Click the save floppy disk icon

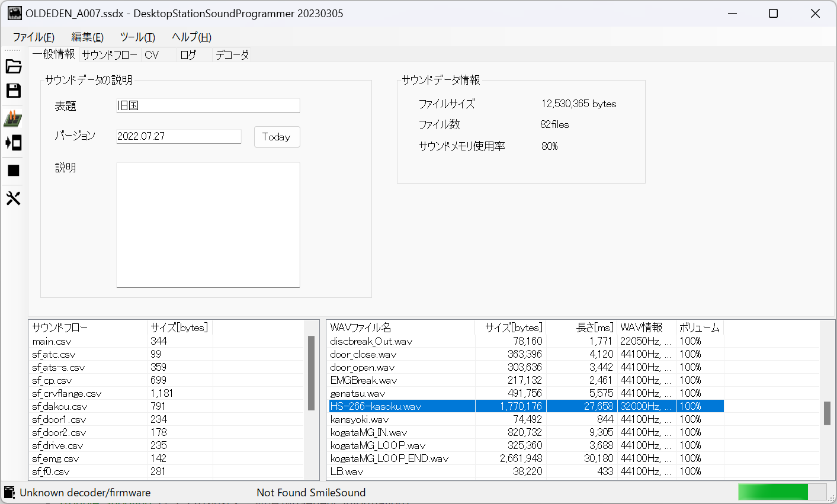point(13,91)
